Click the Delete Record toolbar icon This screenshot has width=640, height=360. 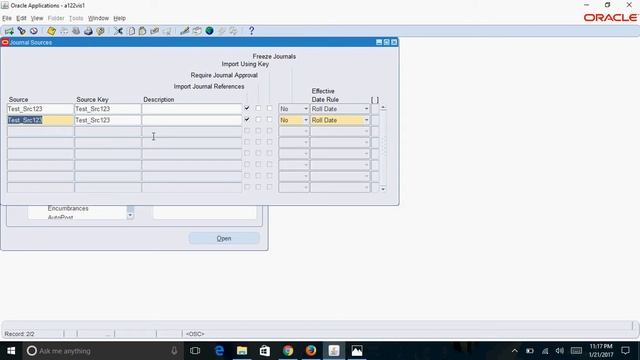(167, 31)
